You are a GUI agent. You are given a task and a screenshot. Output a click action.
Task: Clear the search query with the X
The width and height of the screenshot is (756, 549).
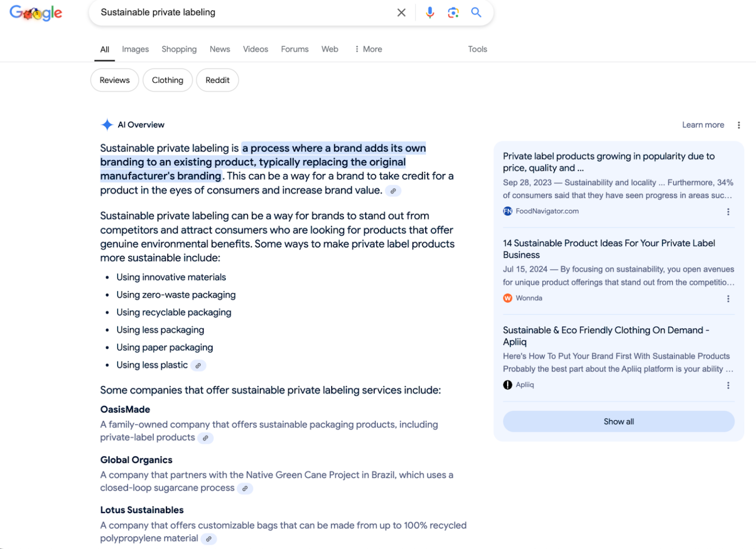[x=401, y=12]
